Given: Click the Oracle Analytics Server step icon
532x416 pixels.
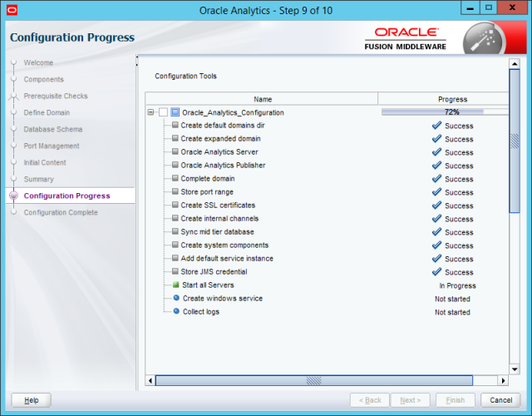Looking at the screenshot, I should pyautogui.click(x=175, y=151).
